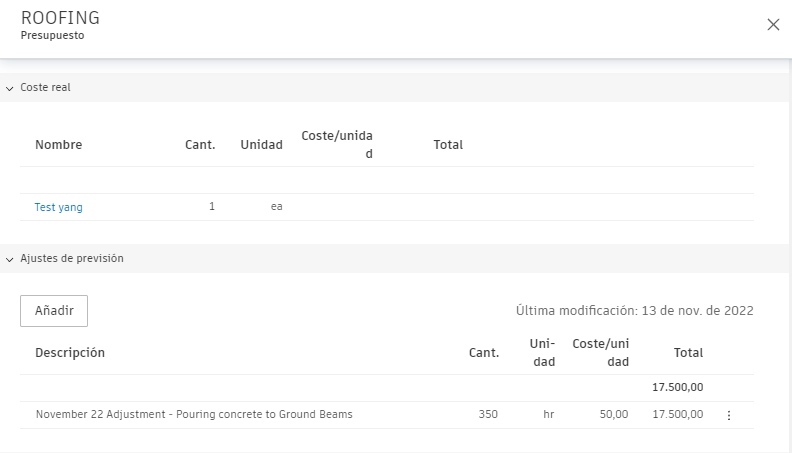Click the Descripción column header
Viewport: 792px width, 453px height.
click(70, 353)
